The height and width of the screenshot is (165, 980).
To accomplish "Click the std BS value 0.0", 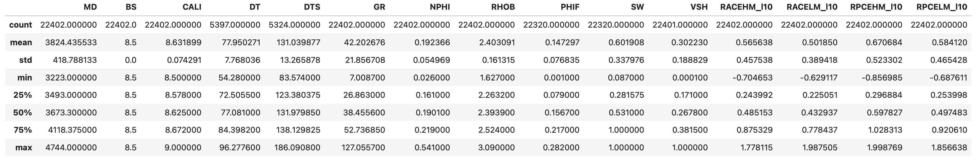I will tap(130, 60).
